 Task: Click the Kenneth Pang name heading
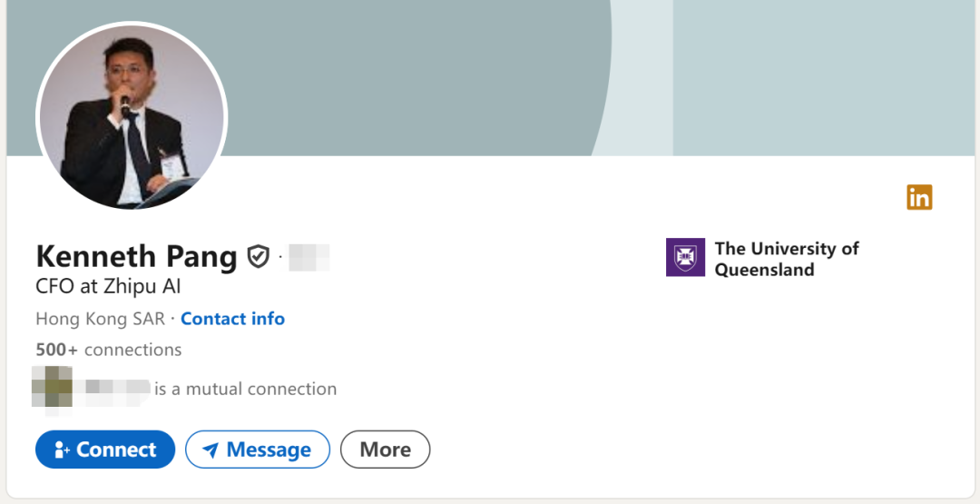tap(136, 256)
